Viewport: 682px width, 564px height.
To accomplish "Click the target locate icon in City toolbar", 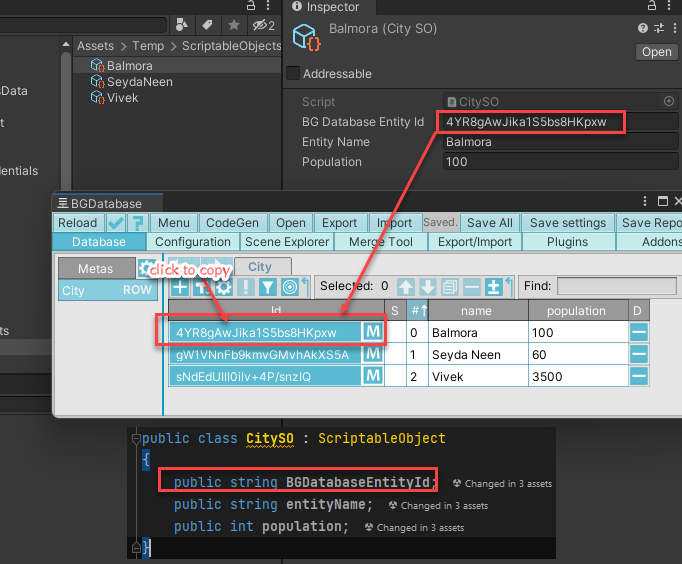I will click(290, 287).
